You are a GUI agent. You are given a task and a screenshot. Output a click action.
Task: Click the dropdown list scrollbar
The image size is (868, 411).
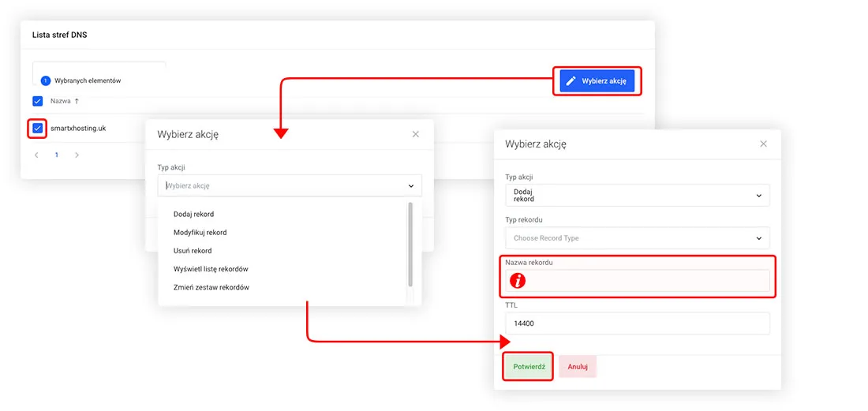point(410,244)
